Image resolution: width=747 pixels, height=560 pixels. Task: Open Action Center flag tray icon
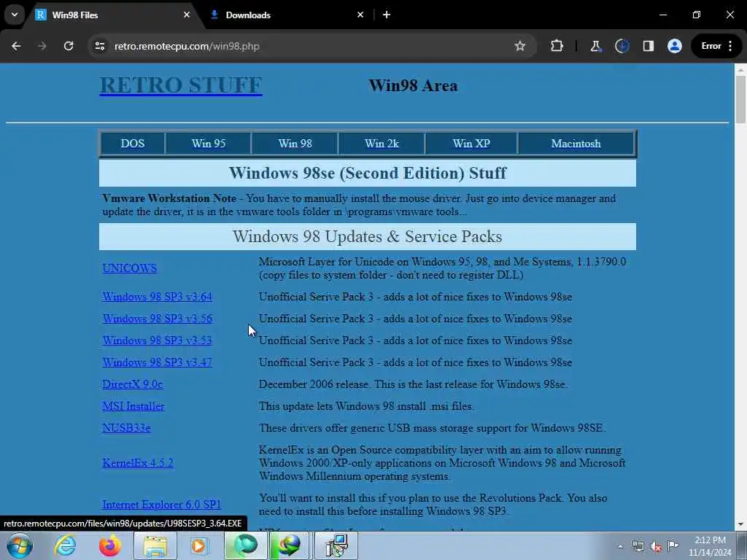[x=673, y=545]
